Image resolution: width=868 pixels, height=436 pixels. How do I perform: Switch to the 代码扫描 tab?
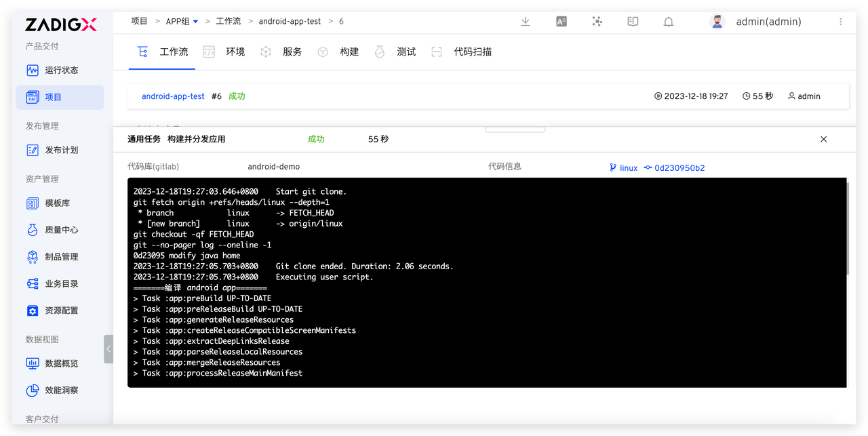pyautogui.click(x=472, y=52)
